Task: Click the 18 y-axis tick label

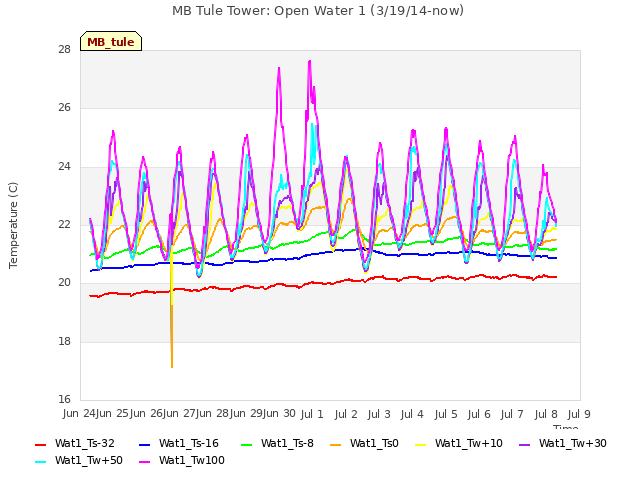Action: click(64, 341)
